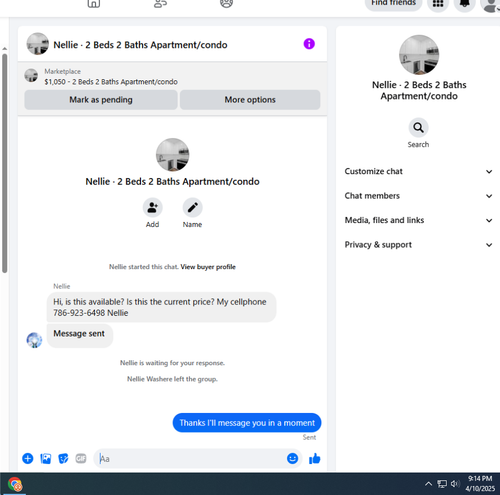This screenshot has height=495, width=500.
Task: Click the blue Thanks I'll message you bubble
Action: [x=247, y=423]
